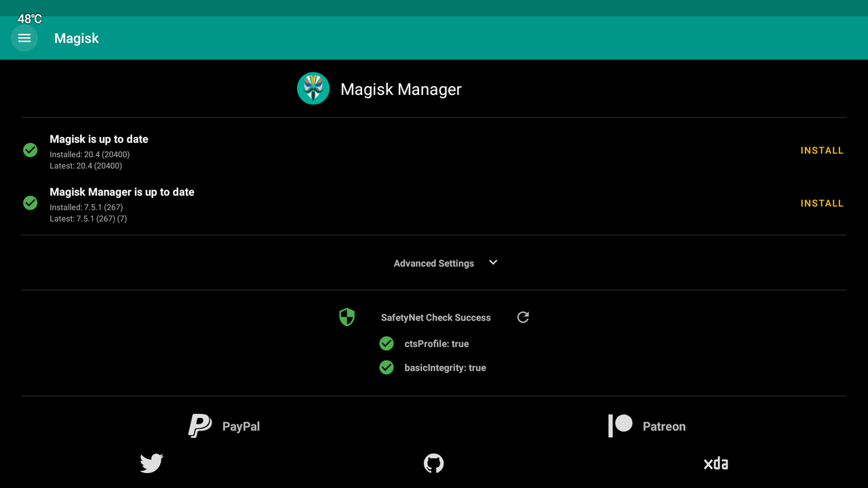The image size is (868, 488).
Task: Click "Magisk Manager is up to date" heading
Action: (x=122, y=192)
